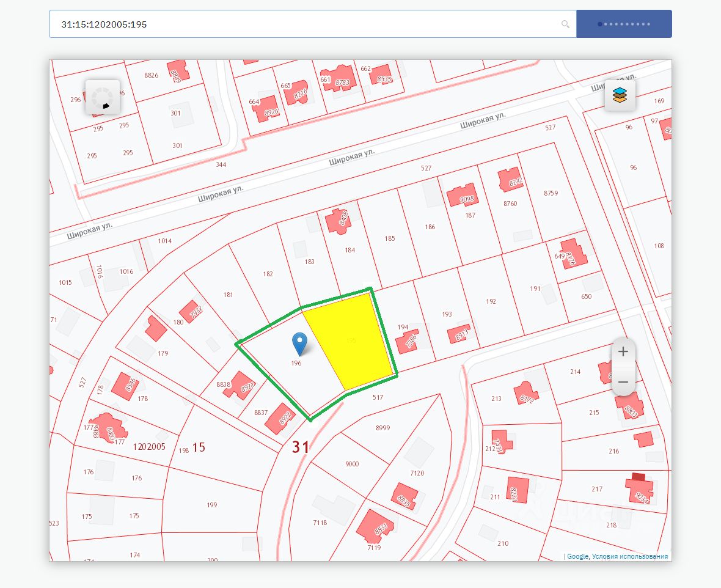Click parcel label 182
721x588 pixels.
coord(268,274)
